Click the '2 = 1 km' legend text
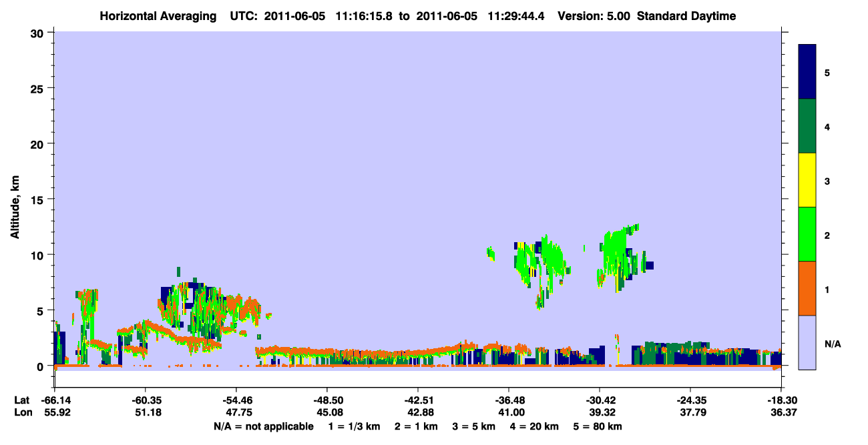The height and width of the screenshot is (445, 868). pyautogui.click(x=418, y=426)
